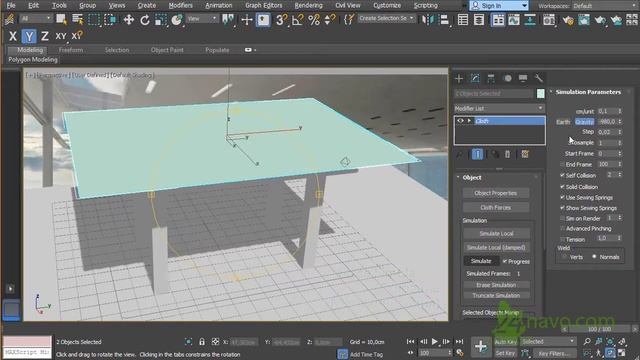Open the Motion panel tab

(507, 78)
